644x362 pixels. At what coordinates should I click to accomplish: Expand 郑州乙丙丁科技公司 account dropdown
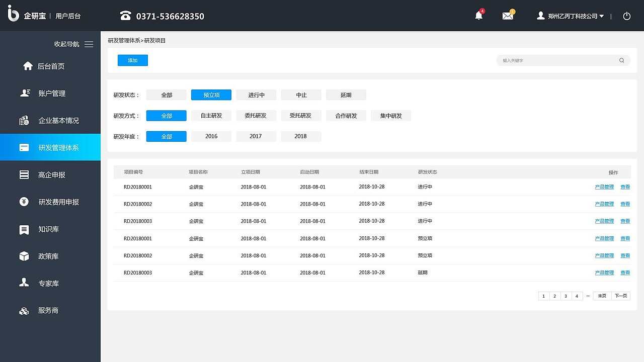571,16
